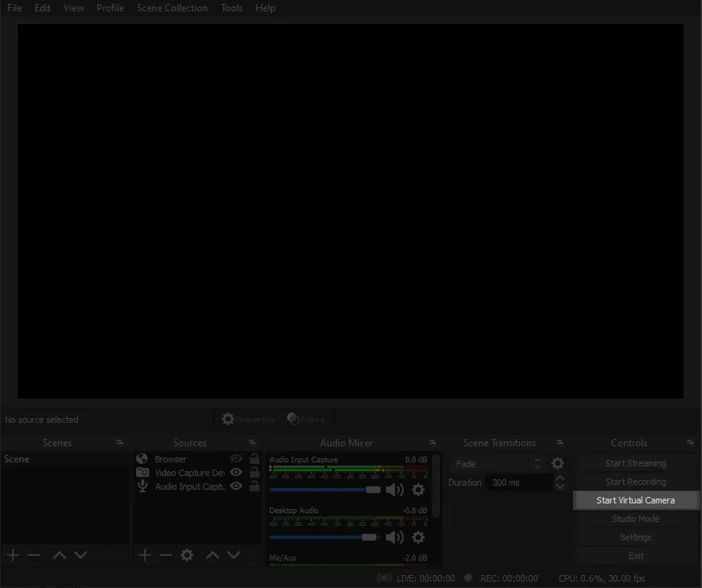Select the Scene item in Scenes list
Viewport: 702px width, 588px height.
click(x=65, y=459)
